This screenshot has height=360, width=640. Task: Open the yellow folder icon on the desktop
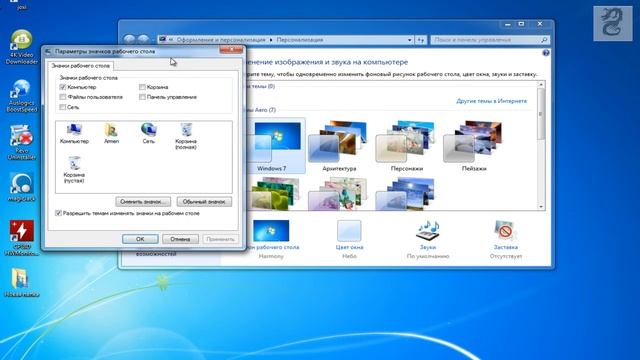[x=22, y=282]
